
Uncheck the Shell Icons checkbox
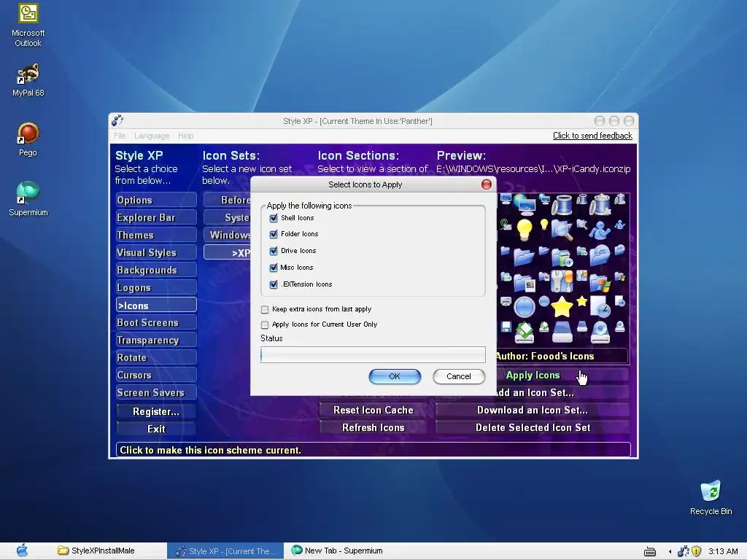point(274,218)
